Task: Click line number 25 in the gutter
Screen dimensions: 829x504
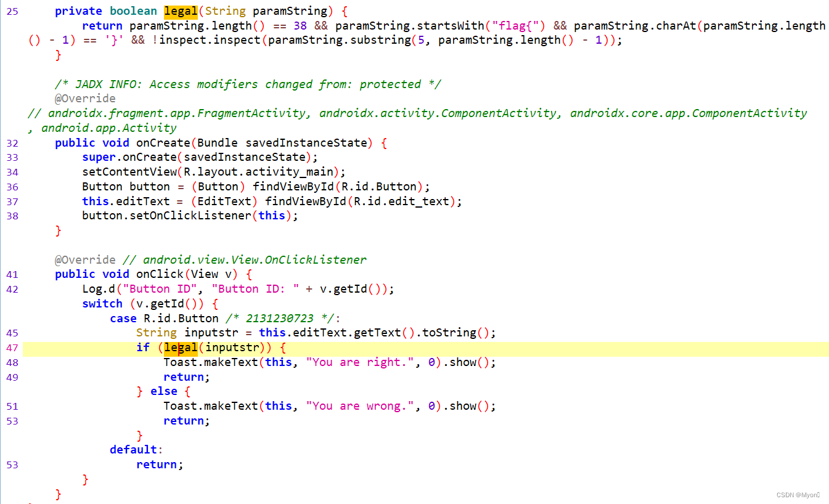Action: pyautogui.click(x=12, y=12)
